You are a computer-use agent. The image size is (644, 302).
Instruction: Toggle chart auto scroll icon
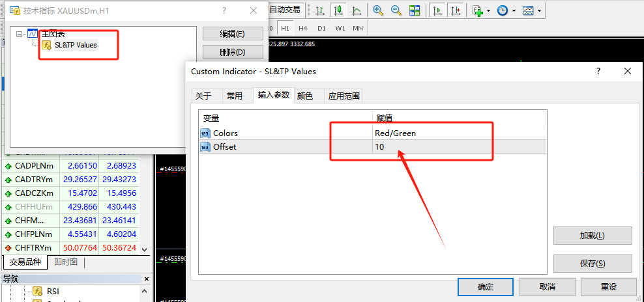437,10
